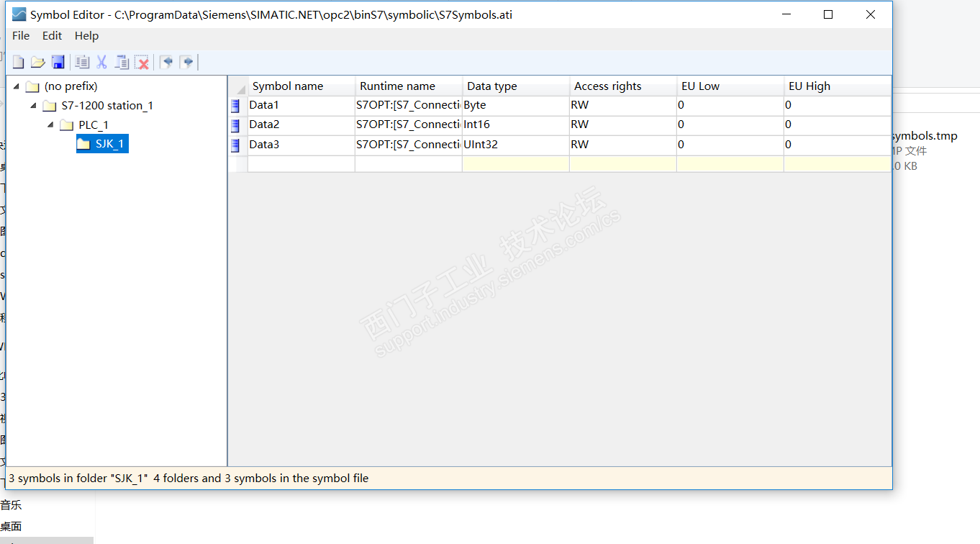Collapse the (no prefix) tree node
The height and width of the screenshot is (544, 980).
point(17,86)
